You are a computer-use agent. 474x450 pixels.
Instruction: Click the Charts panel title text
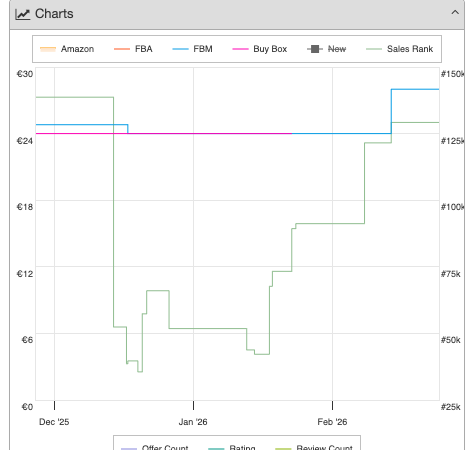[54, 14]
